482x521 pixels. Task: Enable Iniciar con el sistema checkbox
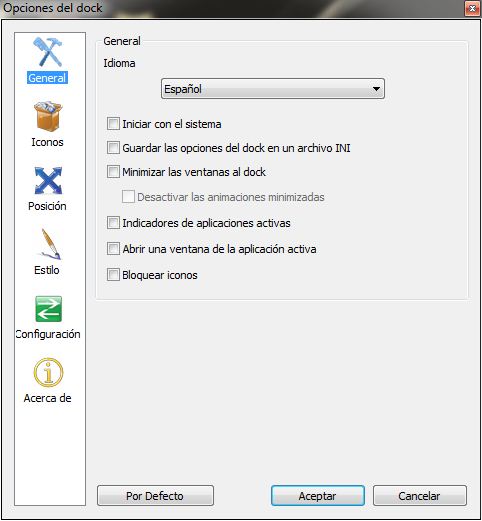tap(113, 124)
